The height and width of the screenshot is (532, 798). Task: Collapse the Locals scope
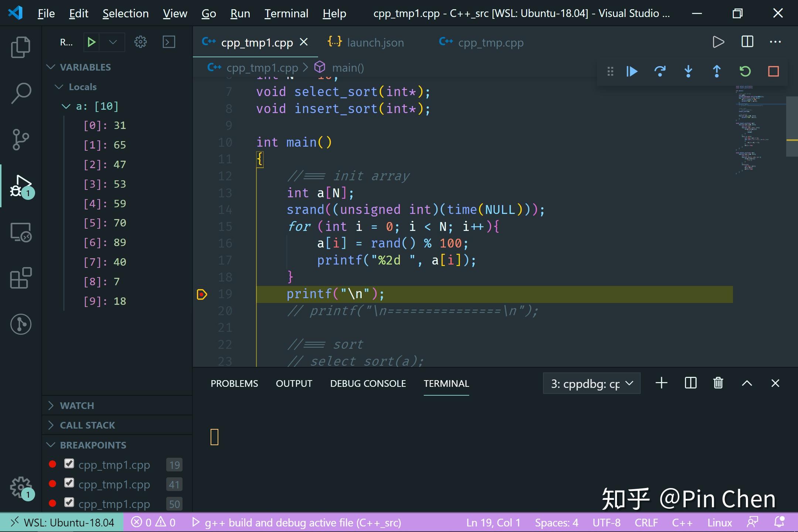click(59, 86)
